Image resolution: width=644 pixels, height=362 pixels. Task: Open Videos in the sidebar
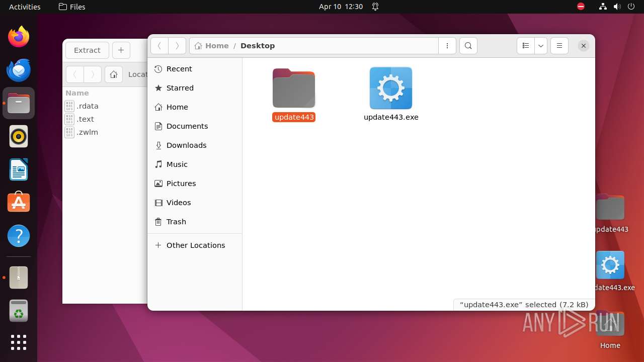coord(195,203)
